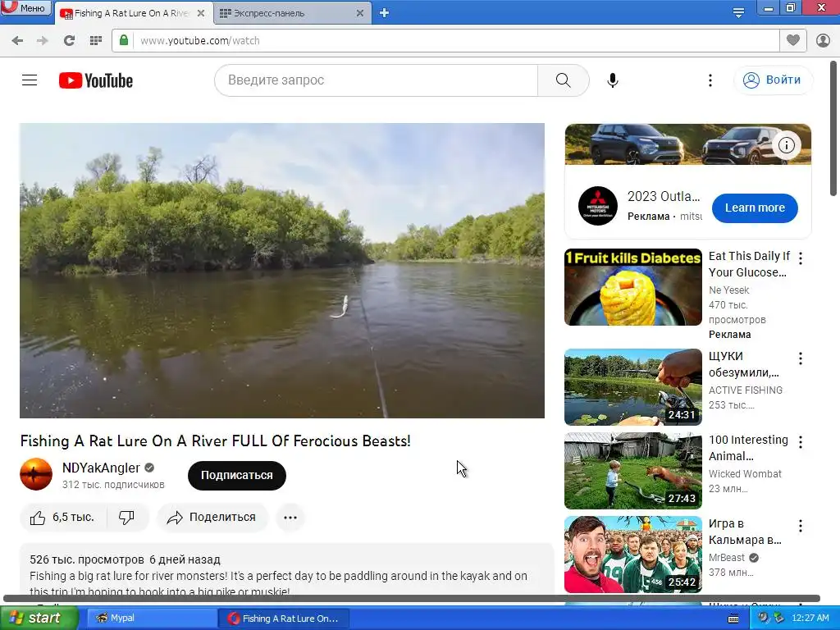Open the NDYakAngler channel avatar
Viewport: 840px width, 630px height.
click(36, 475)
